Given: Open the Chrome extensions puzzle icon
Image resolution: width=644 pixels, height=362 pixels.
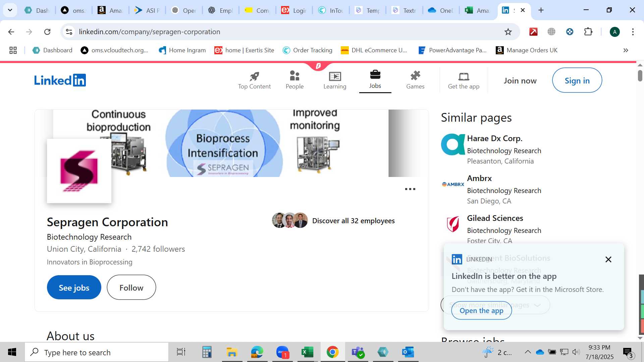Looking at the screenshot, I should coord(588,32).
